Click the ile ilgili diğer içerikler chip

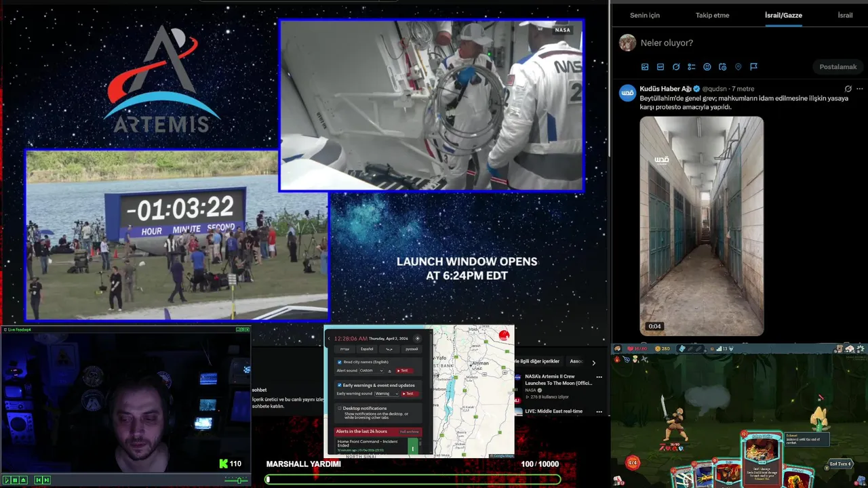tap(538, 361)
